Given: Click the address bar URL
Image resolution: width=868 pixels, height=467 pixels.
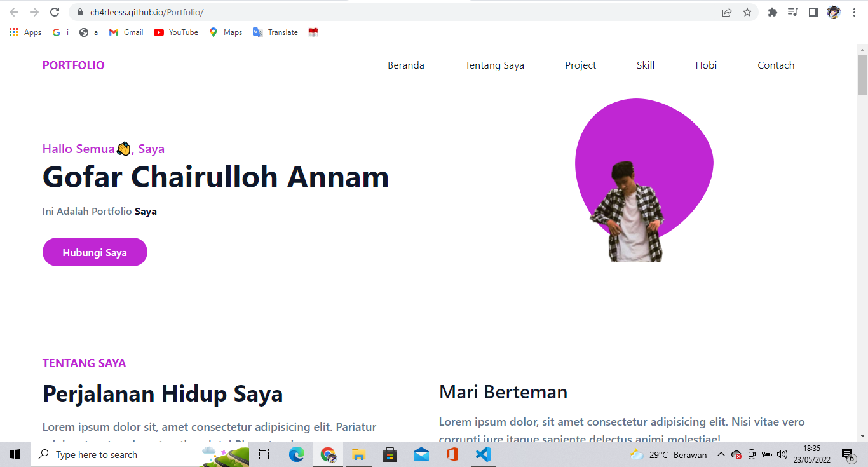Looking at the screenshot, I should 147,12.
